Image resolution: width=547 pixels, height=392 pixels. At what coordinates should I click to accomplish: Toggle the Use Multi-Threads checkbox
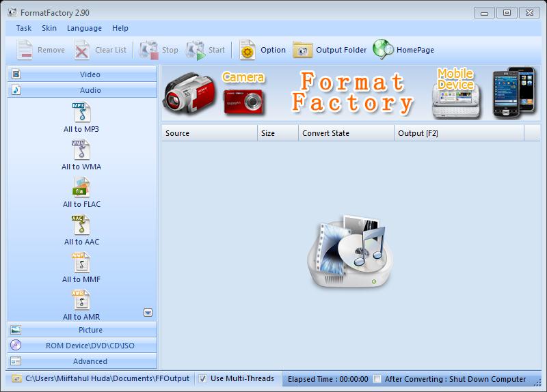[202, 379]
